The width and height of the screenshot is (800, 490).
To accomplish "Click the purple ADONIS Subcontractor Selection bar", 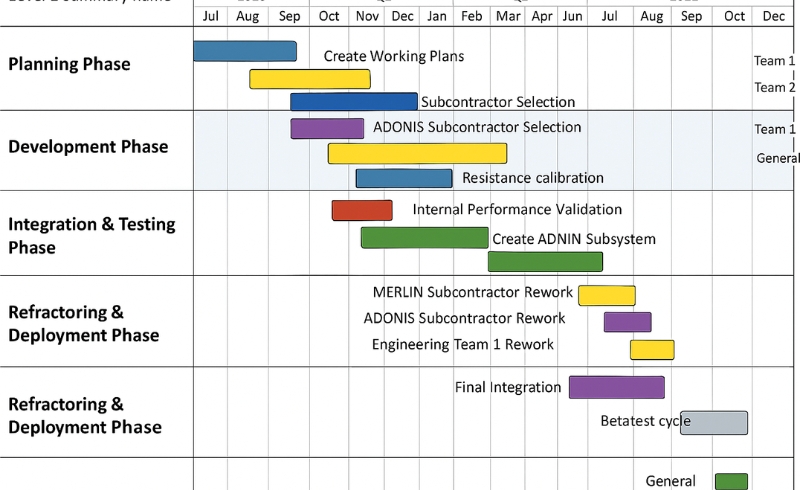I will pos(327,128).
